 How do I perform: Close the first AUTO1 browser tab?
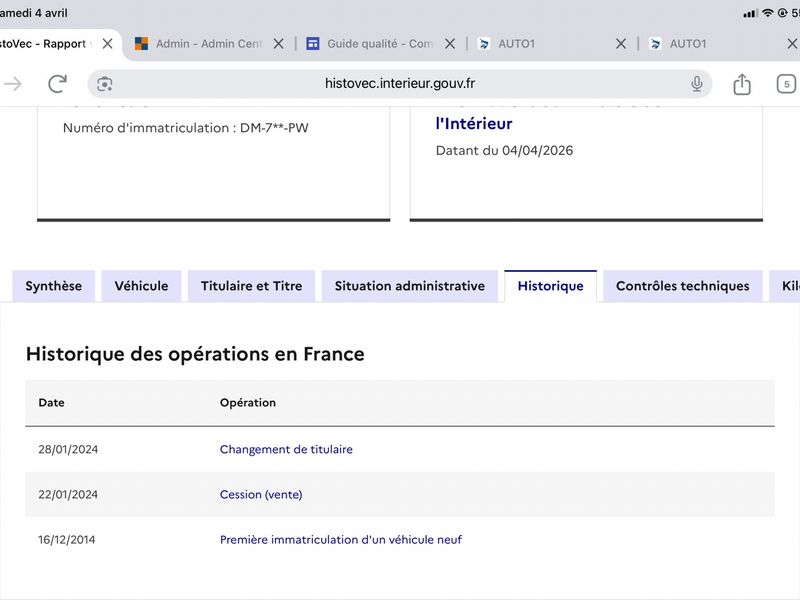pyautogui.click(x=621, y=44)
